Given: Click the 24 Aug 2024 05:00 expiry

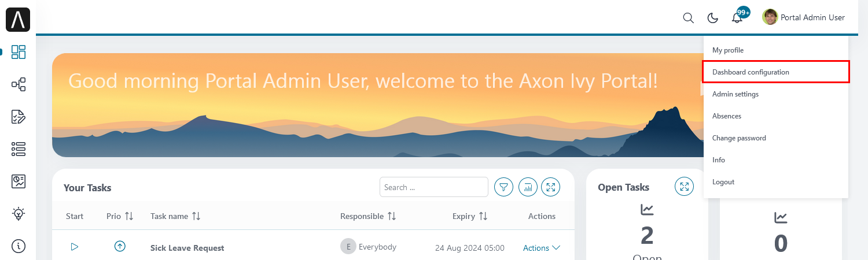Looking at the screenshot, I should coord(470,248).
